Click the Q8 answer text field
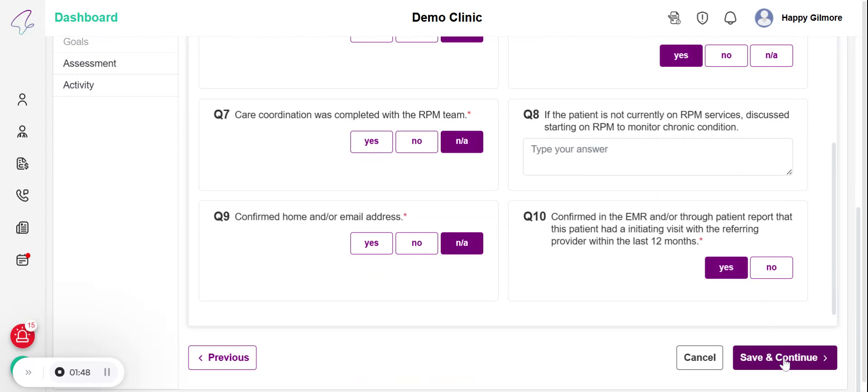Viewport: 868px width, 392px height. [x=657, y=156]
